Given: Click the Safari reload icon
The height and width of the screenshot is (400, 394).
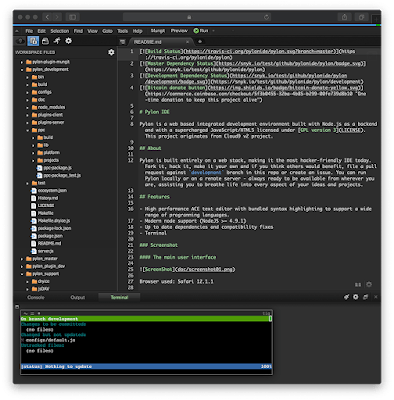Looking at the screenshot, I should click(x=266, y=17).
